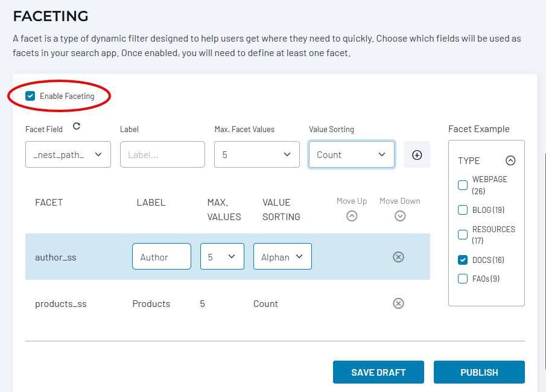Screen dimensions: 546x392
Task: Click the Label input field
Action: (x=162, y=155)
